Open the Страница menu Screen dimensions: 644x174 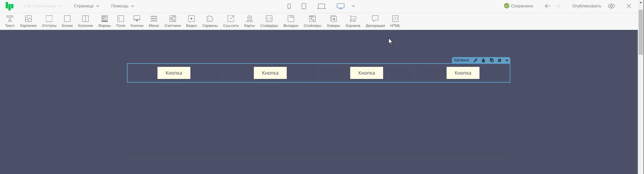(x=86, y=6)
